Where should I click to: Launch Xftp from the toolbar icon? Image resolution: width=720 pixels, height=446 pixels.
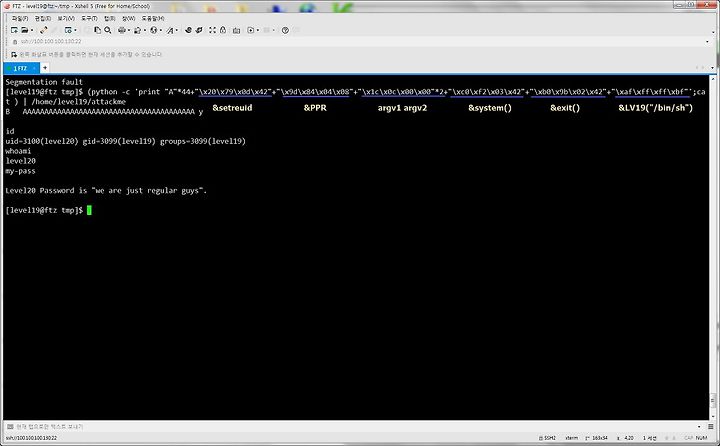tap(188, 30)
